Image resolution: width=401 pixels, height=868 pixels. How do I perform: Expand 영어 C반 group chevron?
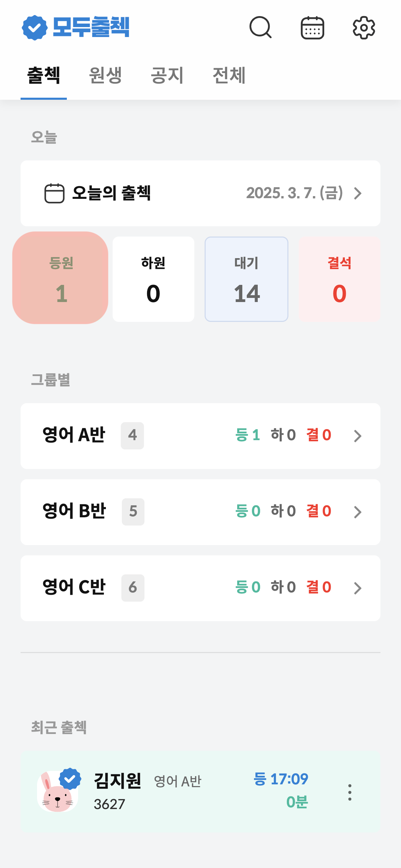pos(357,588)
